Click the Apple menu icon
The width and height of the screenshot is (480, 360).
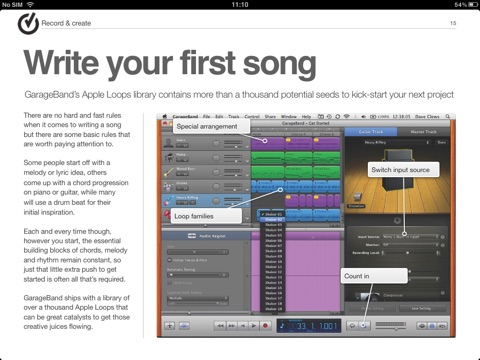(164, 117)
